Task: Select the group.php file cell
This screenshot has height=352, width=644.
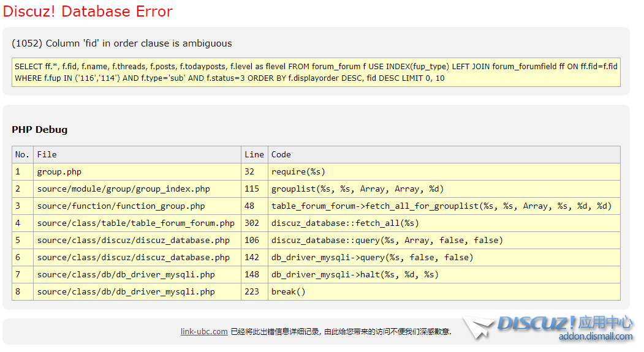Action: [137, 172]
